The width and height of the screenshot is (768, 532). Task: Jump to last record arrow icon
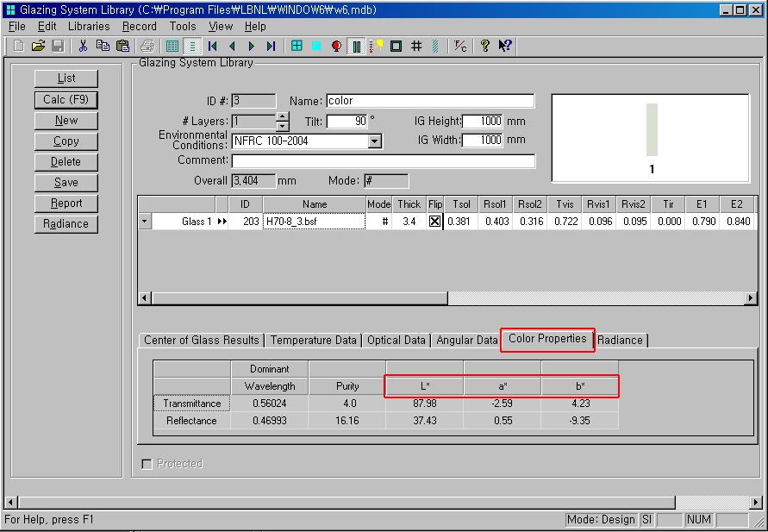pyautogui.click(x=272, y=46)
